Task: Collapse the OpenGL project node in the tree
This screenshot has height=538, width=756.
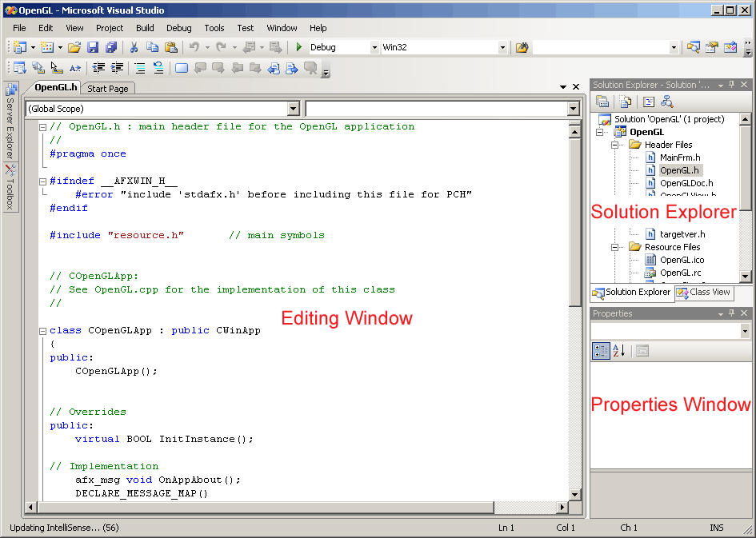Action: (x=600, y=132)
